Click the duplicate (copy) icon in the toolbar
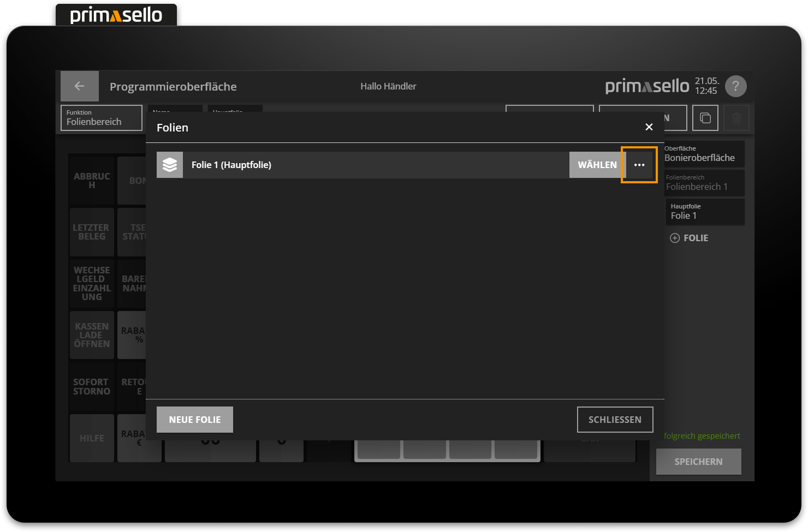808x532 pixels. point(705,117)
